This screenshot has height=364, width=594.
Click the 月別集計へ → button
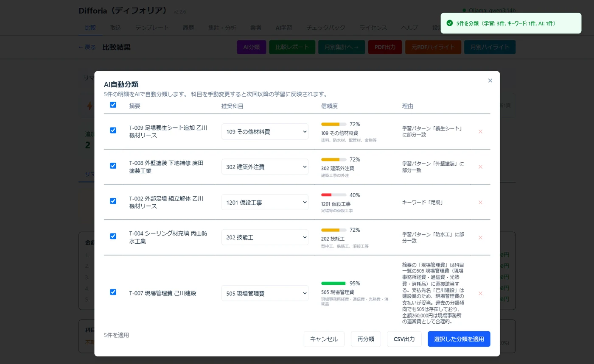342,47
